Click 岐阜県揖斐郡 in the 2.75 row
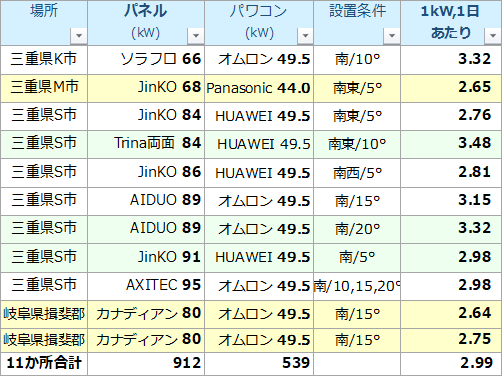 (x=44, y=340)
